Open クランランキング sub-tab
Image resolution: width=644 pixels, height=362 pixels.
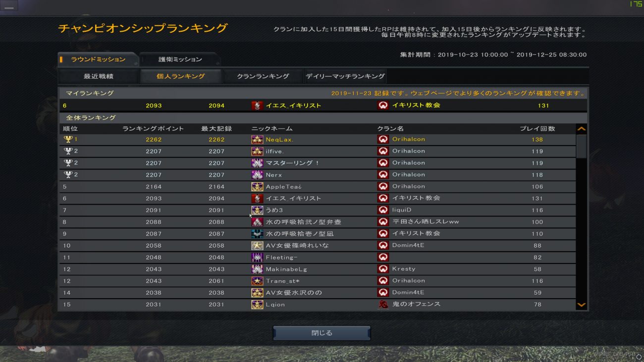pos(263,76)
